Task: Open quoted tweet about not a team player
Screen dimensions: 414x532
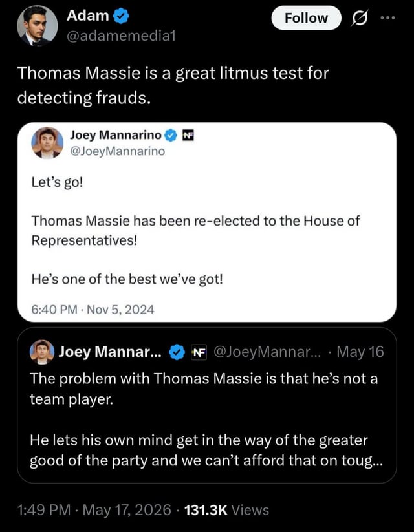Action: pyautogui.click(x=207, y=405)
